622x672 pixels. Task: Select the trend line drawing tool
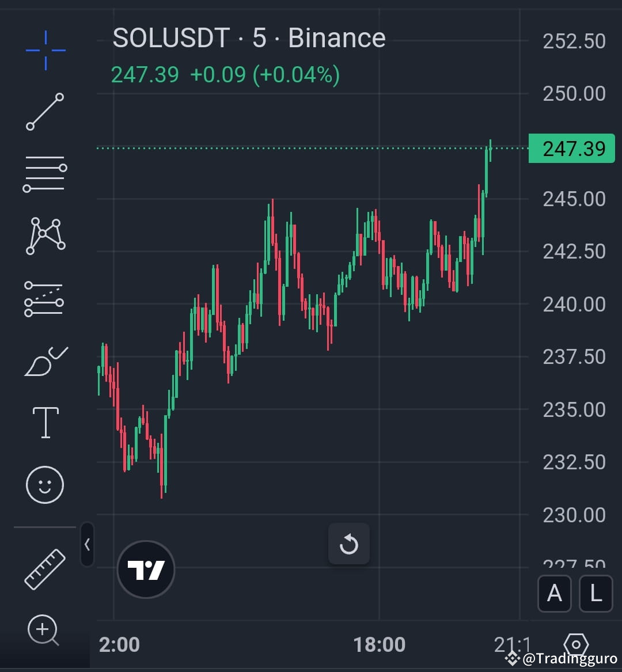click(x=44, y=111)
